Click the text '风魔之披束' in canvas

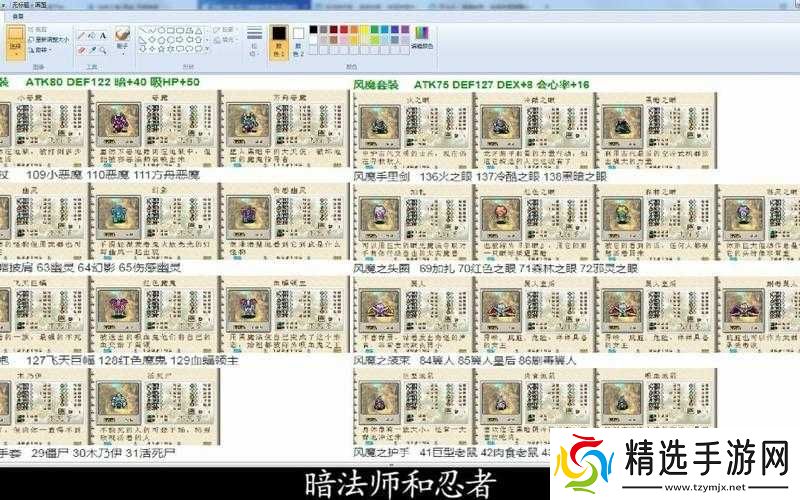pos(381,360)
